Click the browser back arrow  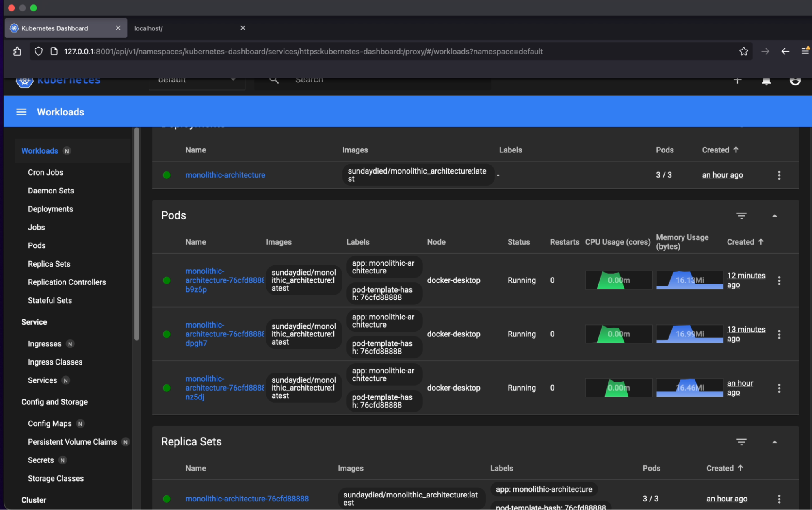pyautogui.click(x=785, y=51)
